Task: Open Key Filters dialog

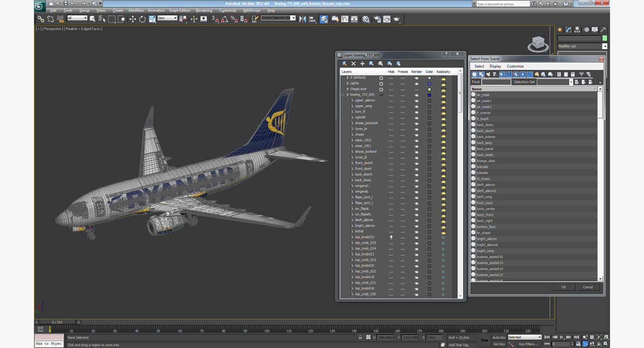Action: coord(528,344)
